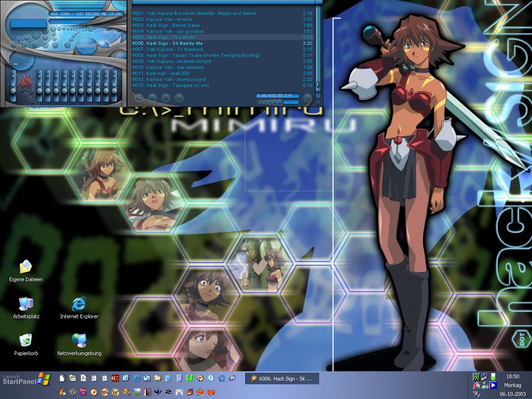Select track '6007. Yuki Kajiura - To Nowhere'
Image resolution: width=532 pixels, height=399 pixels.
[x=175, y=49]
